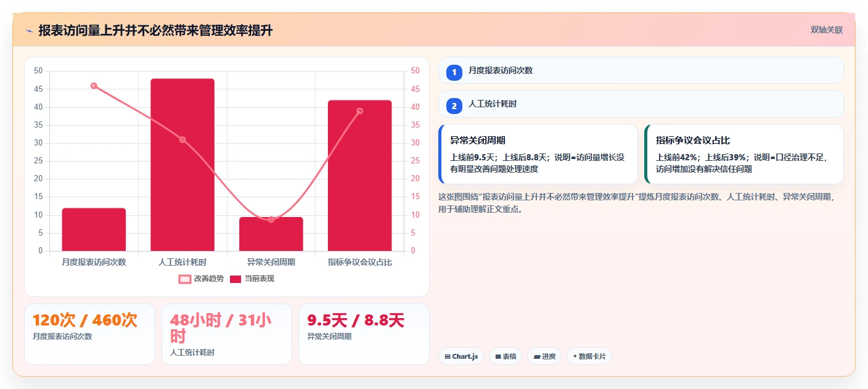
Task: Click the 人工统计耗时 bar in the chart
Action: pos(182,165)
